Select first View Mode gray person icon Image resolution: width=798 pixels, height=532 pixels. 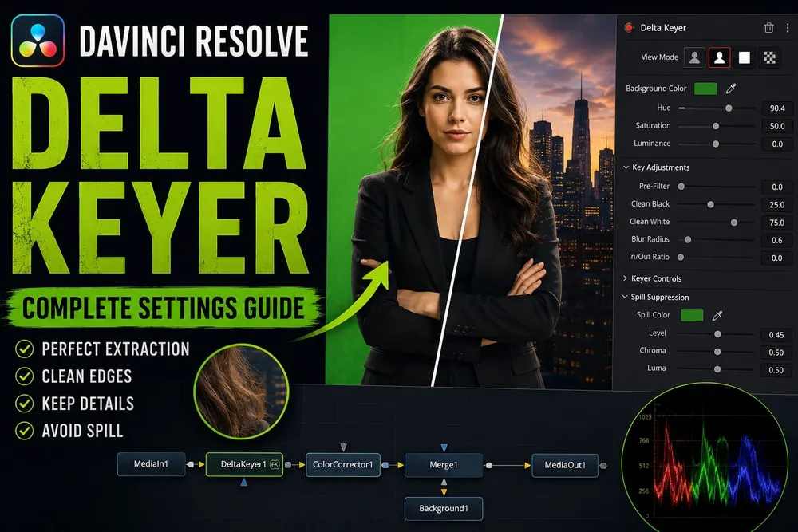click(x=694, y=57)
